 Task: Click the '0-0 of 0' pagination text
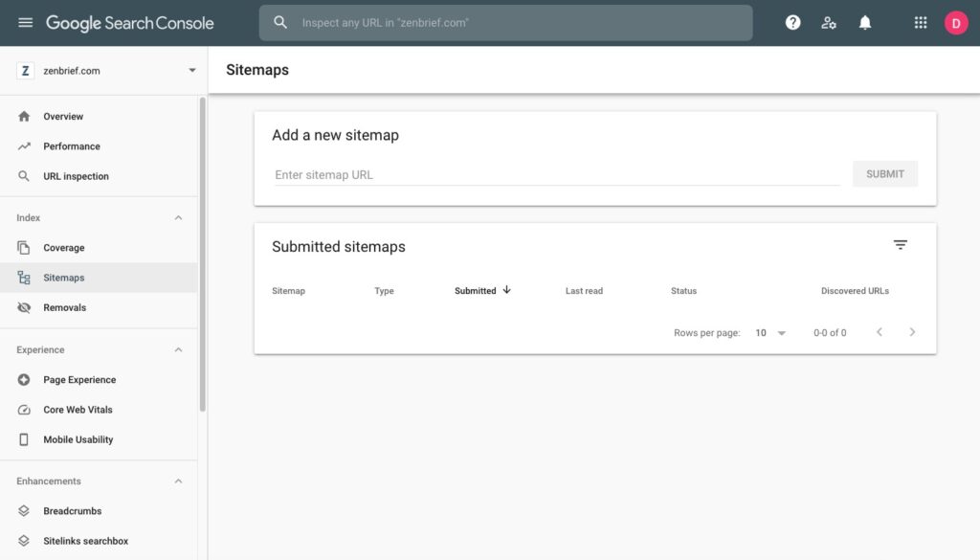[830, 332]
